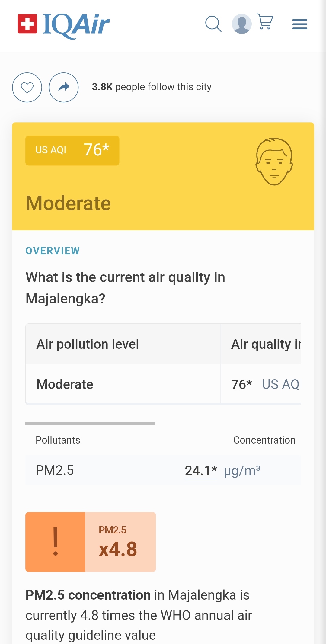Viewport: 326px width, 644px height.
Task: Click the 24.1 PM2.5 concentration value
Action: (201, 470)
